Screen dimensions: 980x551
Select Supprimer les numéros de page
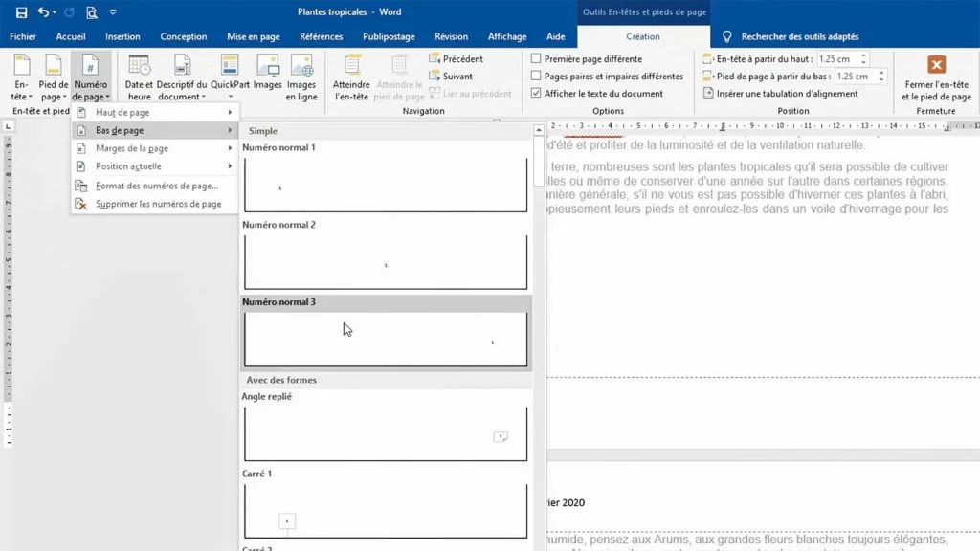[158, 204]
